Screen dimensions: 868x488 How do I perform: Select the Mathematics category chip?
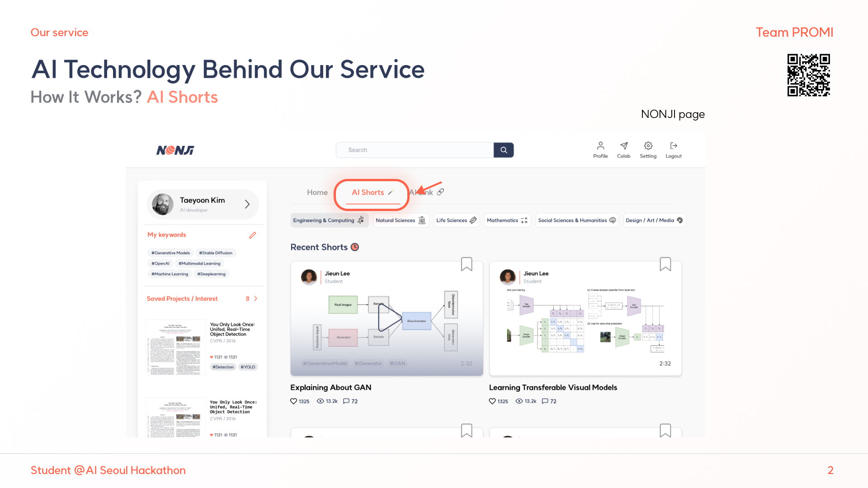(507, 221)
